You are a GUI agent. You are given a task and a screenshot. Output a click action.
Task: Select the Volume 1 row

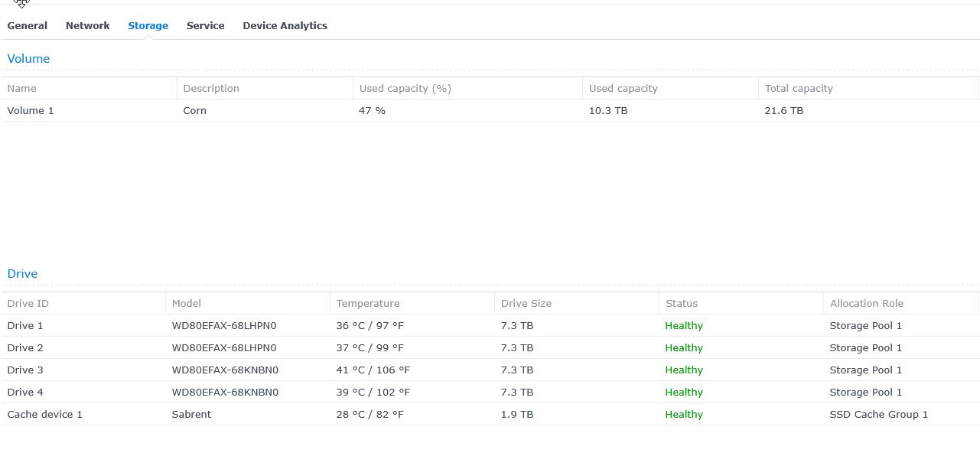(31, 111)
